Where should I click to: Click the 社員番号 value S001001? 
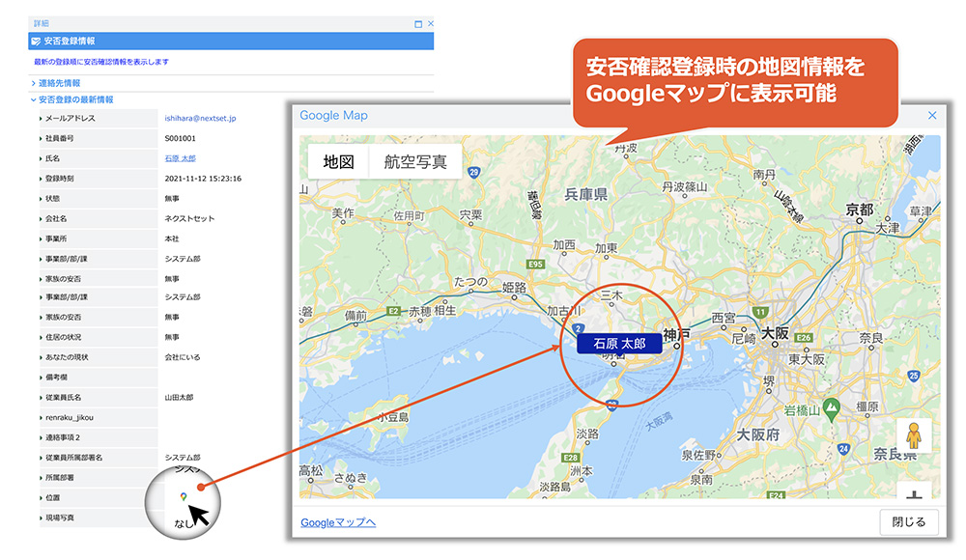pos(180,139)
